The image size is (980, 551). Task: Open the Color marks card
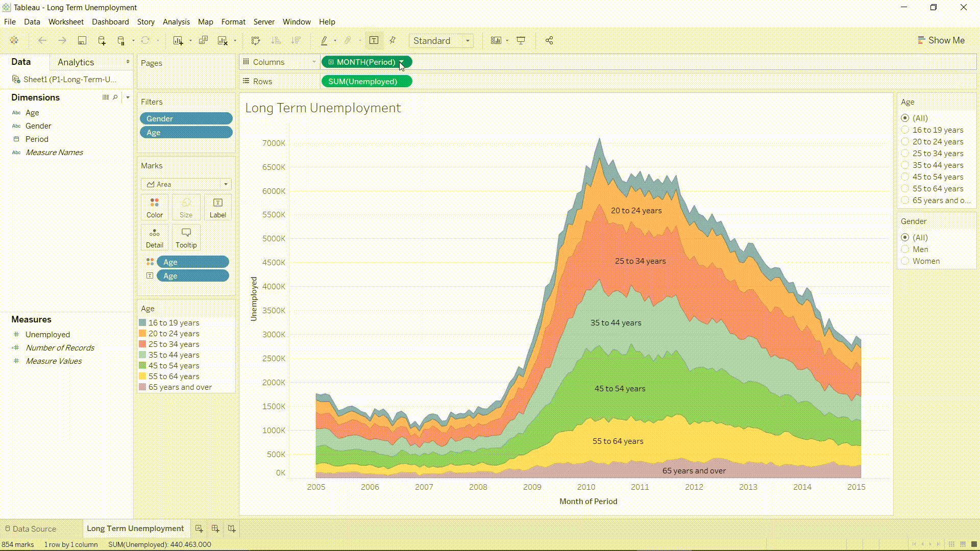click(x=155, y=207)
